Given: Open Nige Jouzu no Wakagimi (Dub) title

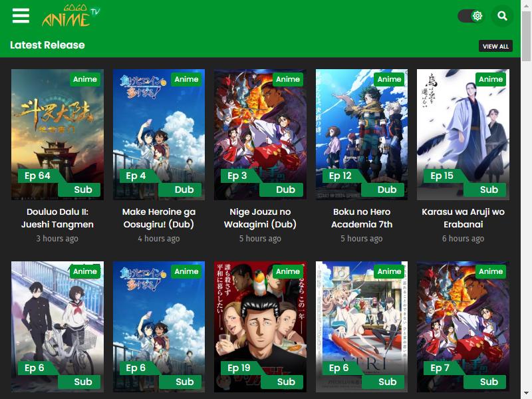Looking at the screenshot, I should (x=260, y=218).
